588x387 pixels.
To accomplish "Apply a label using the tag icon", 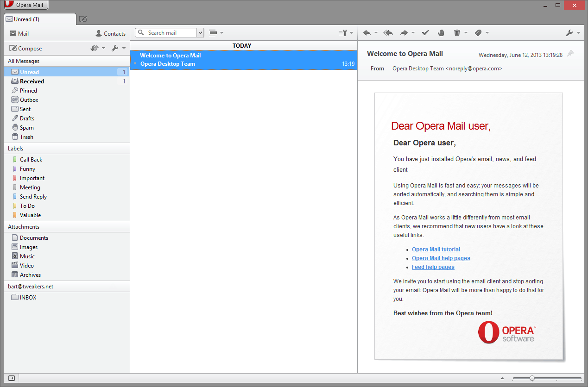I will [478, 33].
